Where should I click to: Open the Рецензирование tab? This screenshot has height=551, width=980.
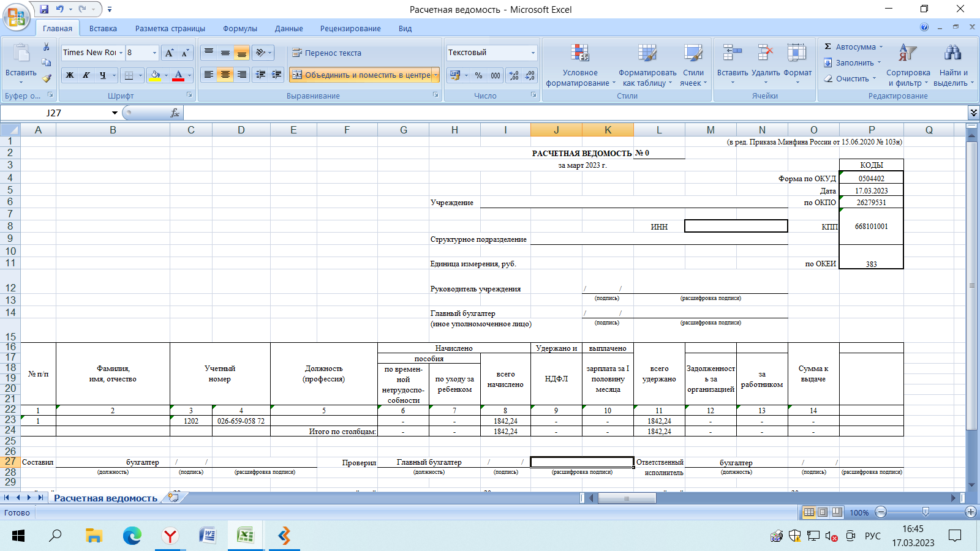click(350, 28)
